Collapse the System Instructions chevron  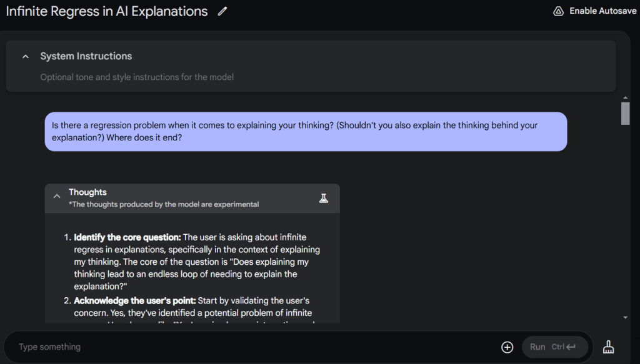click(x=26, y=56)
